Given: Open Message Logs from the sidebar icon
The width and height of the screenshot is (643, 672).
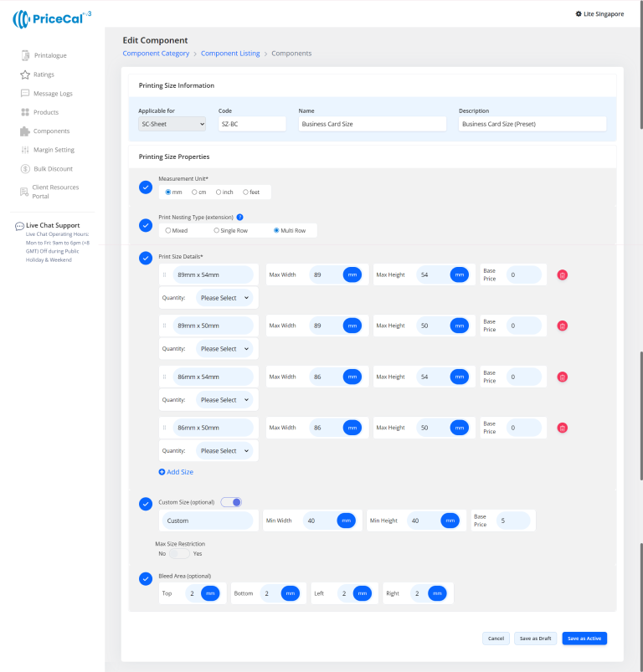Looking at the screenshot, I should (x=25, y=94).
